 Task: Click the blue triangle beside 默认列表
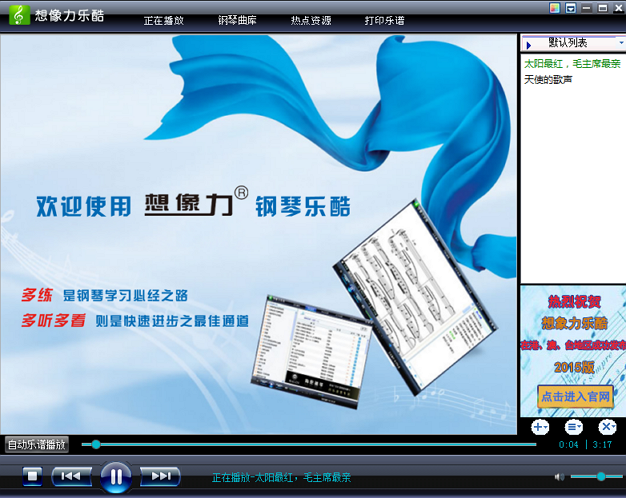pyautogui.click(x=529, y=46)
